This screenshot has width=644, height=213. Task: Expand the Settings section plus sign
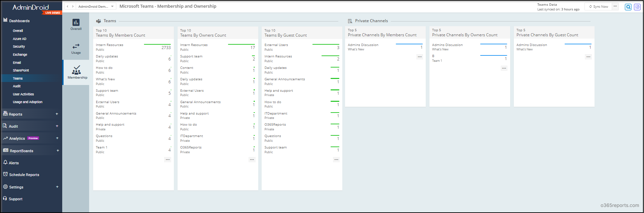point(57,187)
